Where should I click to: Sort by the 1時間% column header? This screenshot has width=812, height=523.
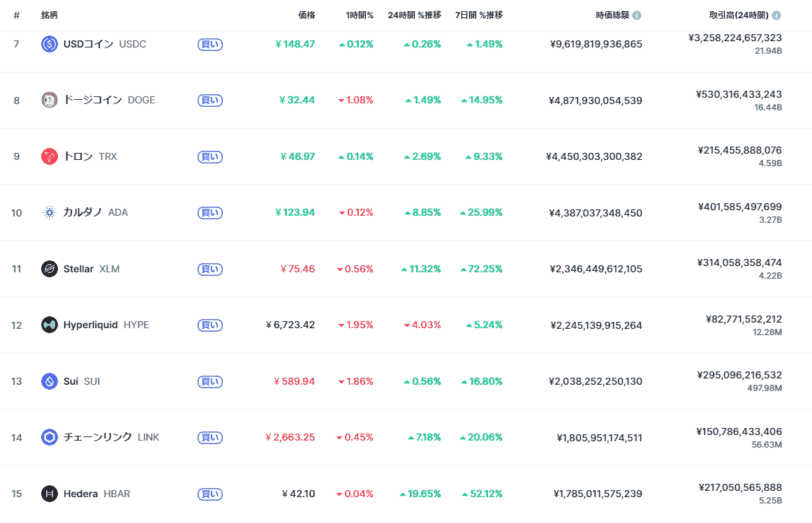360,15
